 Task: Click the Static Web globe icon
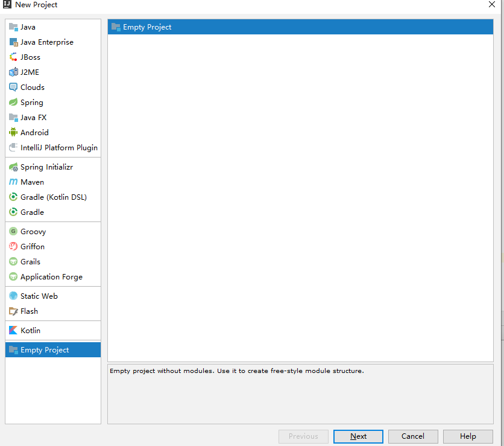tap(13, 296)
